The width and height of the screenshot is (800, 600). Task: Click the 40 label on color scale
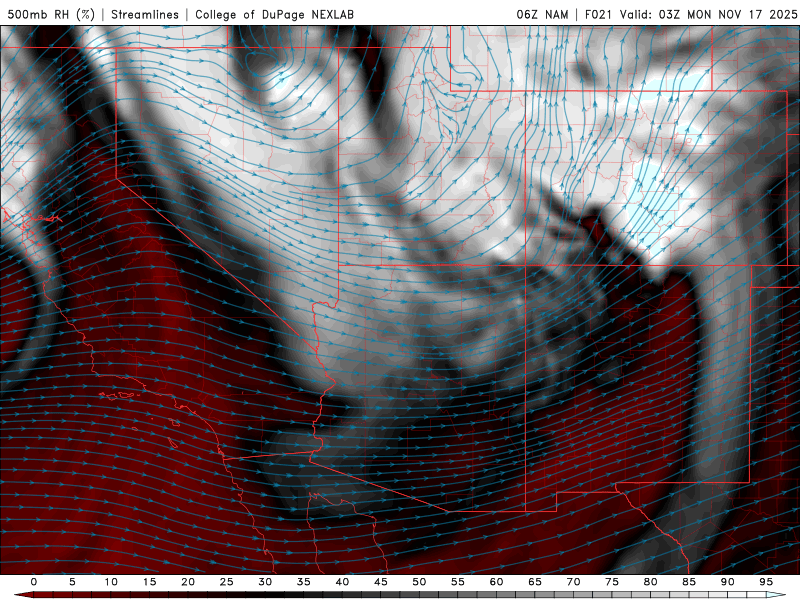click(x=342, y=582)
